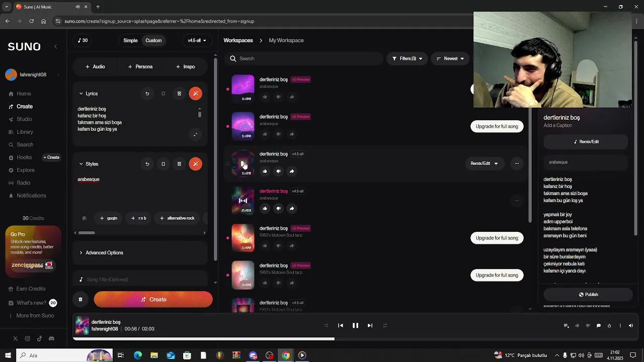Image resolution: width=644 pixels, height=362 pixels.
Task: Open player more options menu
Action: (x=620, y=326)
